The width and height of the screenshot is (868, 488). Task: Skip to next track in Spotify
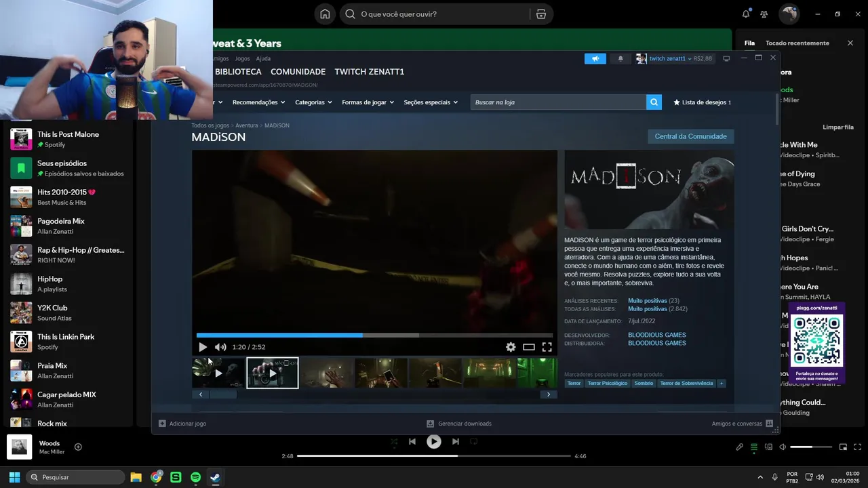pyautogui.click(x=456, y=441)
